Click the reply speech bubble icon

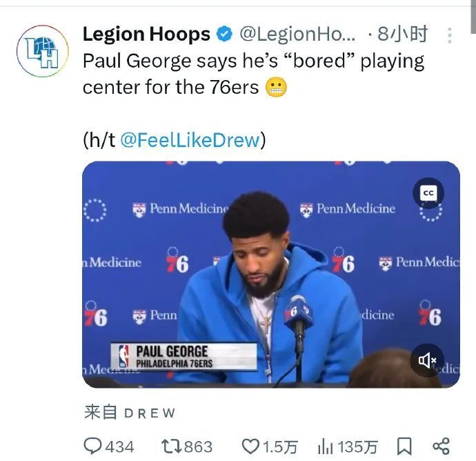tap(93, 446)
